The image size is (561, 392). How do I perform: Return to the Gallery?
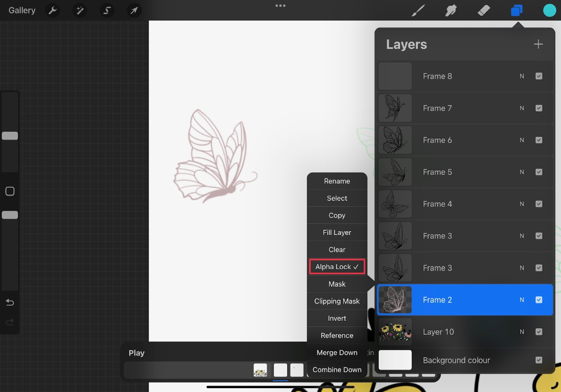coord(21,10)
